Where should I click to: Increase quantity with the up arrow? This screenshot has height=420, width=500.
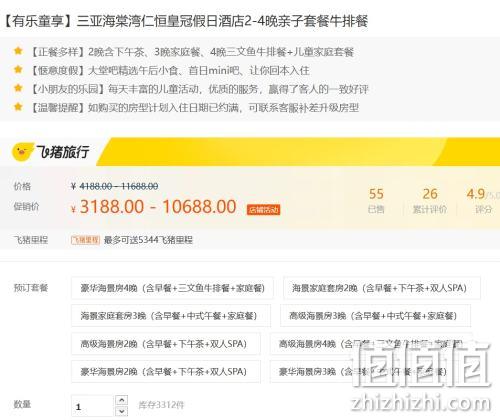[x=122, y=400]
